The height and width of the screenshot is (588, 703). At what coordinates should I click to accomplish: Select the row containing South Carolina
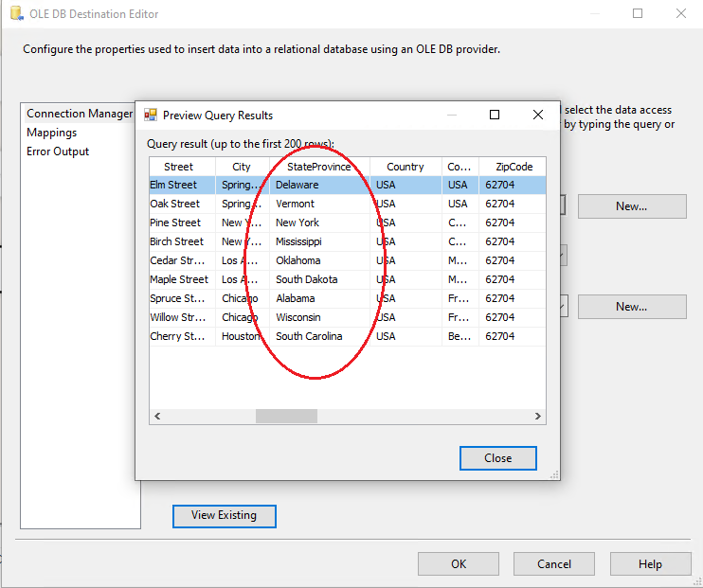309,336
